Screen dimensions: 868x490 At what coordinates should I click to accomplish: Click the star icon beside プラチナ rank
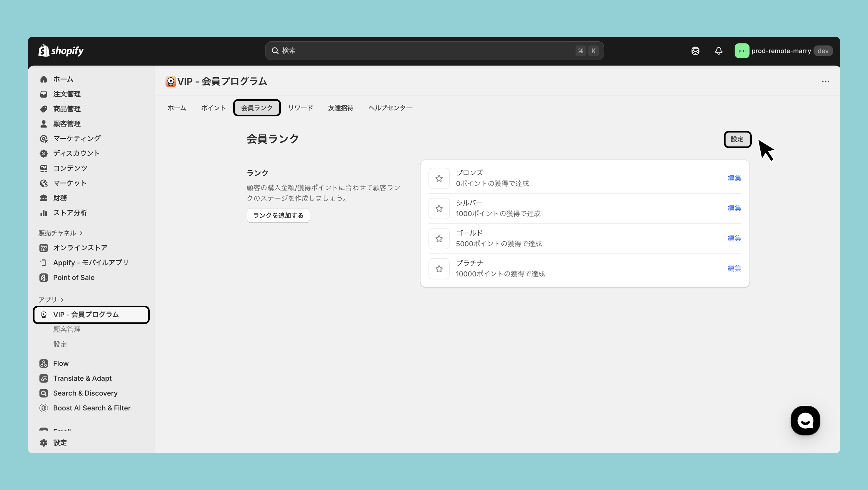click(439, 269)
